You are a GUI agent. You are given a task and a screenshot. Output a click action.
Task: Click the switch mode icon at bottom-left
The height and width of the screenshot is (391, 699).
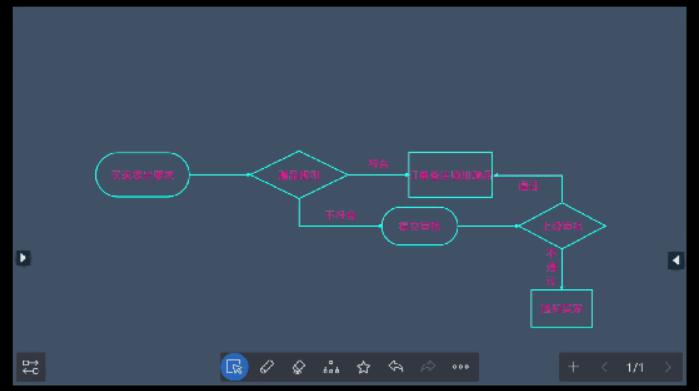click(31, 367)
